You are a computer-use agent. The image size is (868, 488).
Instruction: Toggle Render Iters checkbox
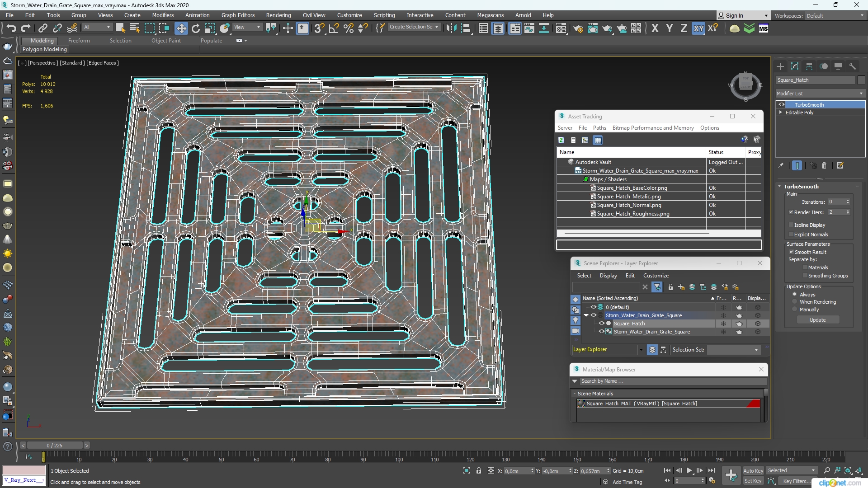tap(791, 212)
